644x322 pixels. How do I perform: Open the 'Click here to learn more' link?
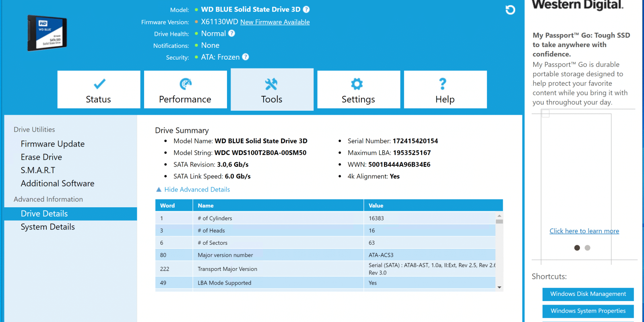[584, 231]
